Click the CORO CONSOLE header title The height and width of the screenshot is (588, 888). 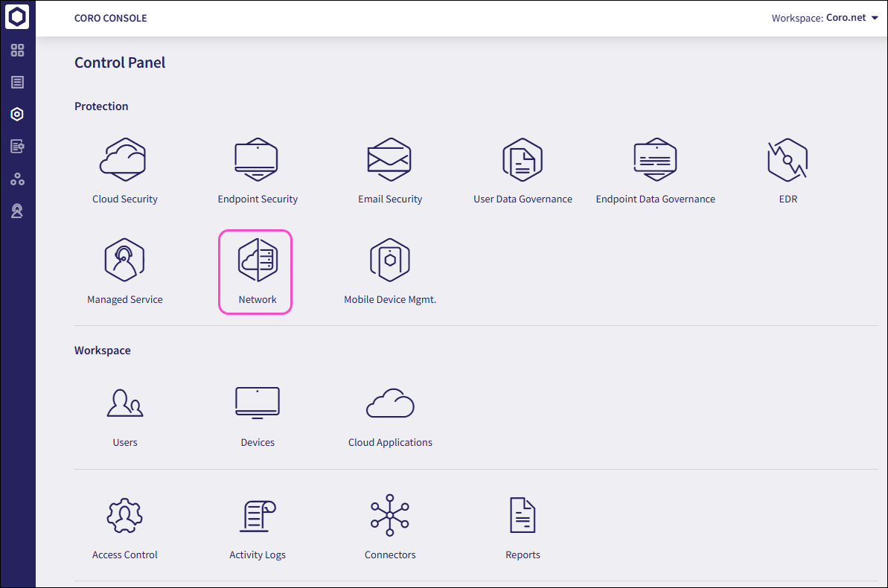(110, 18)
